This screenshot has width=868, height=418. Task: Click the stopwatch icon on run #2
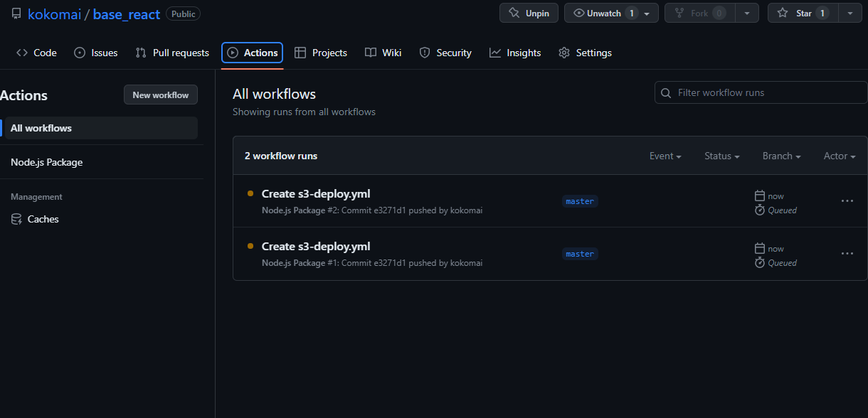(x=759, y=210)
